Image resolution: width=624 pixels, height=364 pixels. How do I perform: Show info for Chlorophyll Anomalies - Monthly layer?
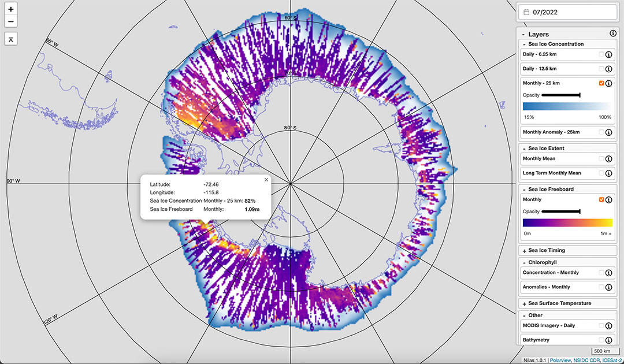(608, 287)
